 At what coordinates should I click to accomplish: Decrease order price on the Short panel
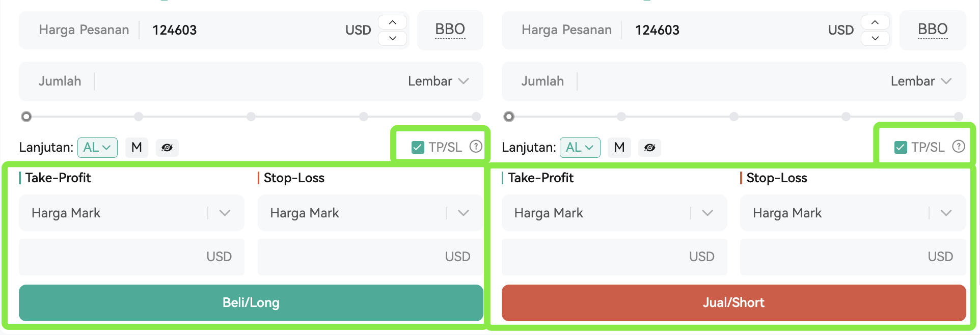pos(875,38)
